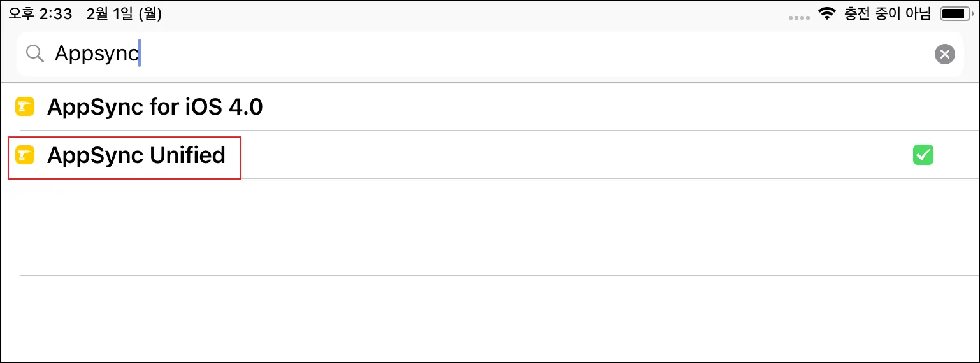Tap the green installed checkmark on AppSync Unified
Viewport: 980px width, 363px height.
click(923, 155)
